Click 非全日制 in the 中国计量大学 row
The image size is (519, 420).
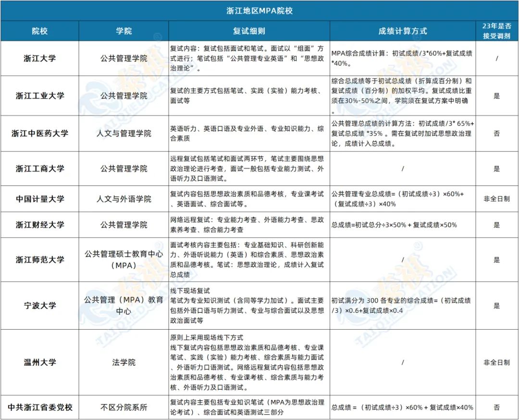[x=497, y=199]
